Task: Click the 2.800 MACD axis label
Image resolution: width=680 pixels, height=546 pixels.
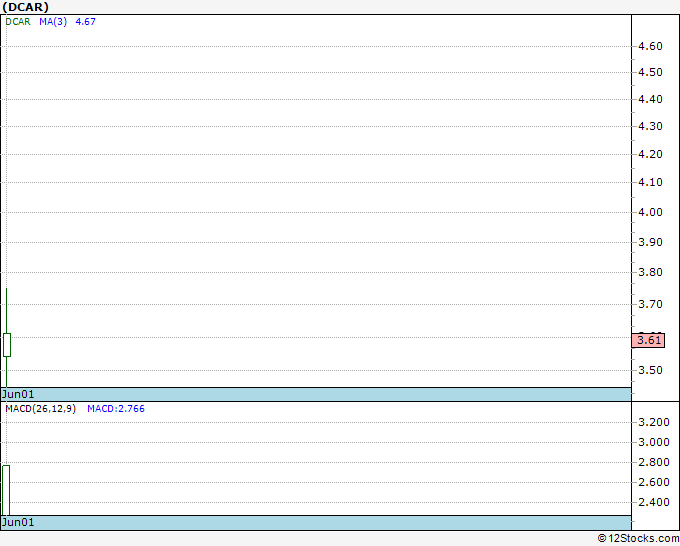Action: click(654, 462)
